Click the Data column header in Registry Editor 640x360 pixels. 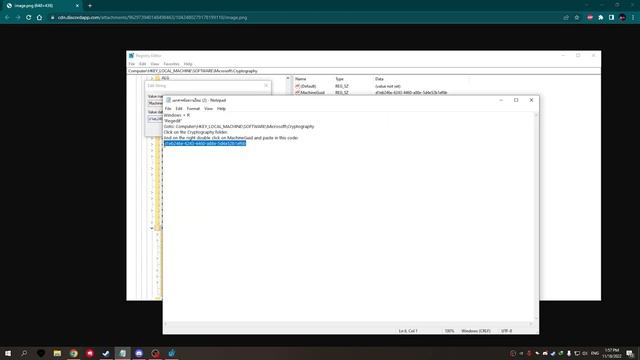379,79
